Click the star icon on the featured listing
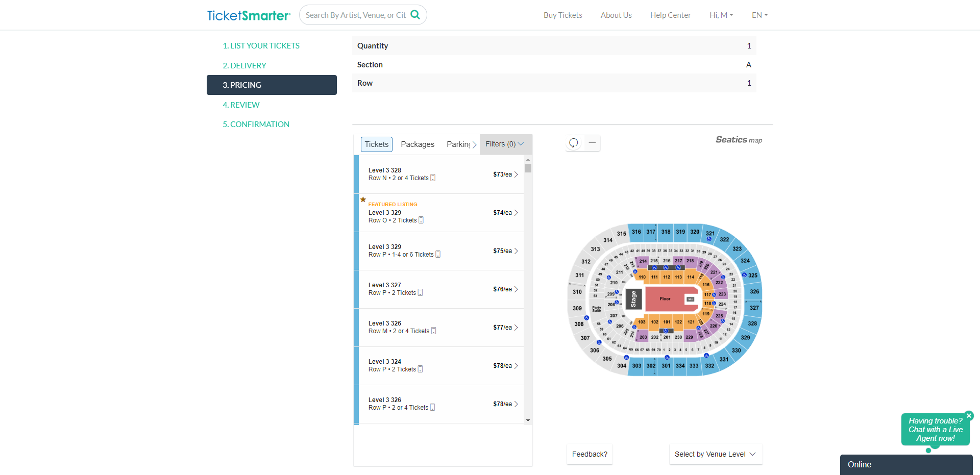This screenshot has width=980, height=475. pyautogui.click(x=363, y=199)
